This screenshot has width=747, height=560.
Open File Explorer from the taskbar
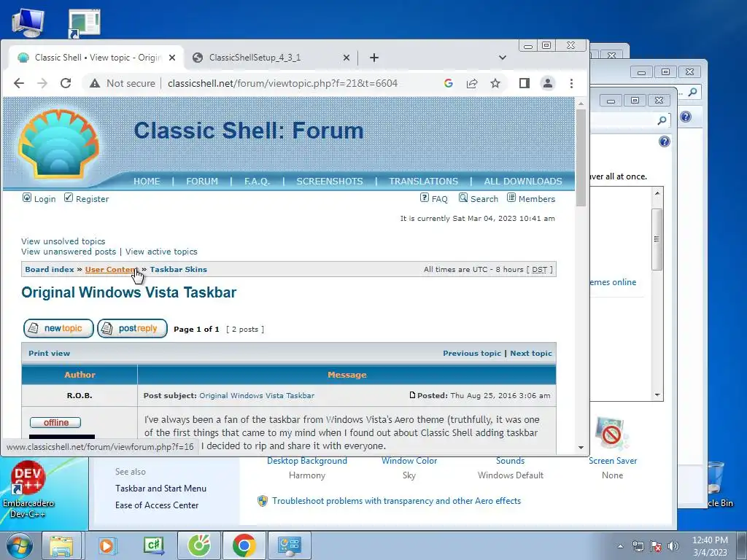(62, 545)
